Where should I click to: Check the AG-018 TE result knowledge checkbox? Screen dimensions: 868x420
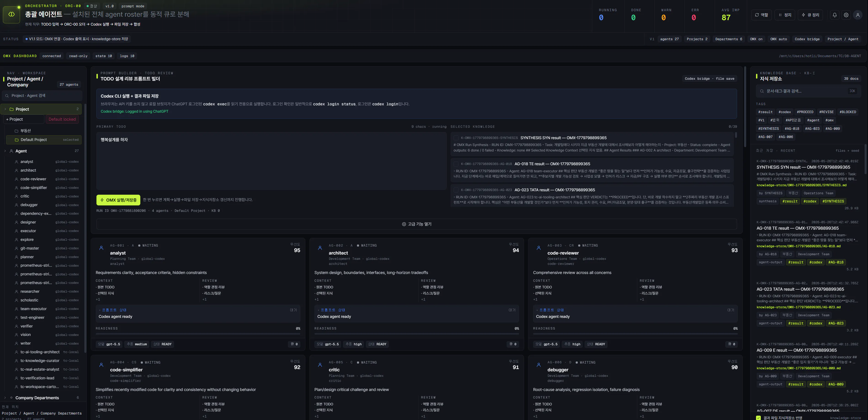click(456, 164)
